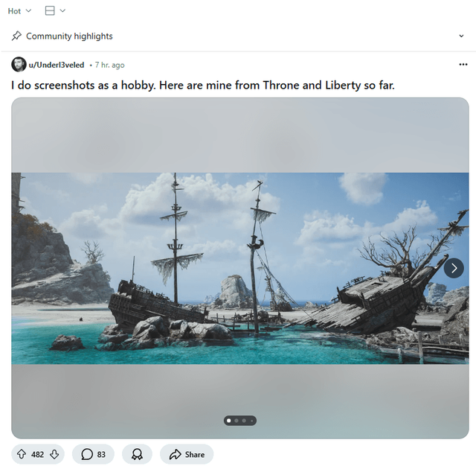Give an award using the ribbon icon

click(x=137, y=454)
